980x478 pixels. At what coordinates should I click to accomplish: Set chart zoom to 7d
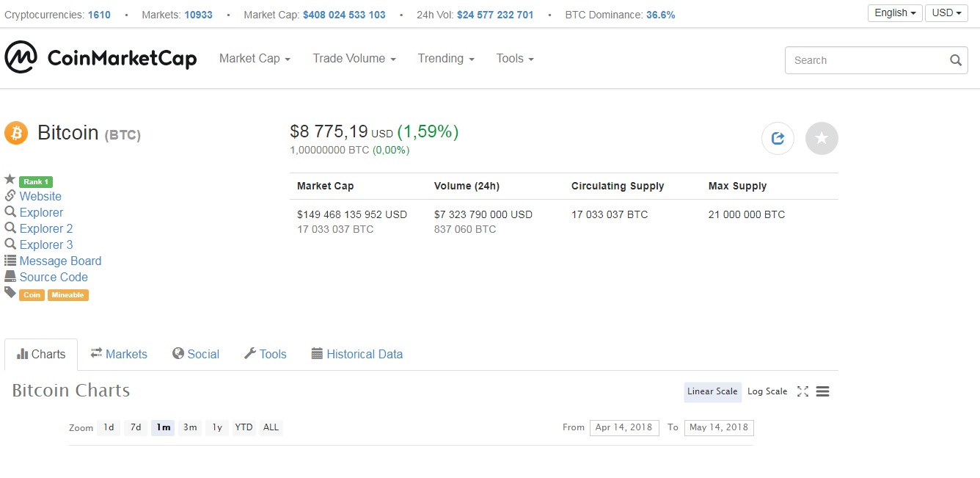pyautogui.click(x=136, y=427)
